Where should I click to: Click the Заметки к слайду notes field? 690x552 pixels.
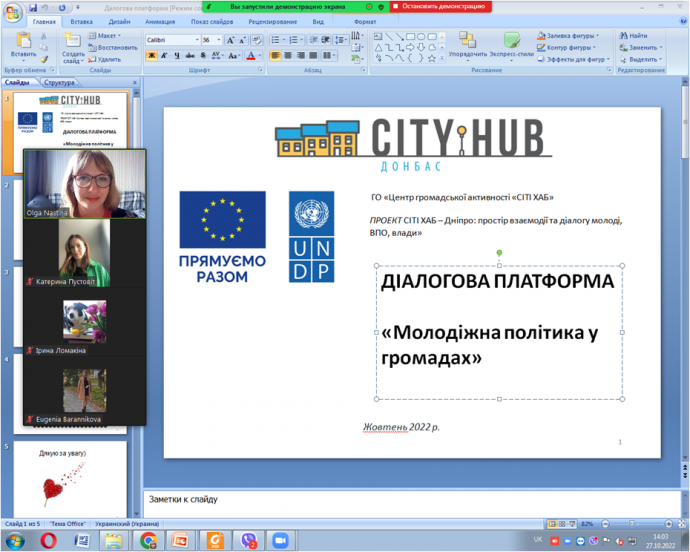pos(400,499)
